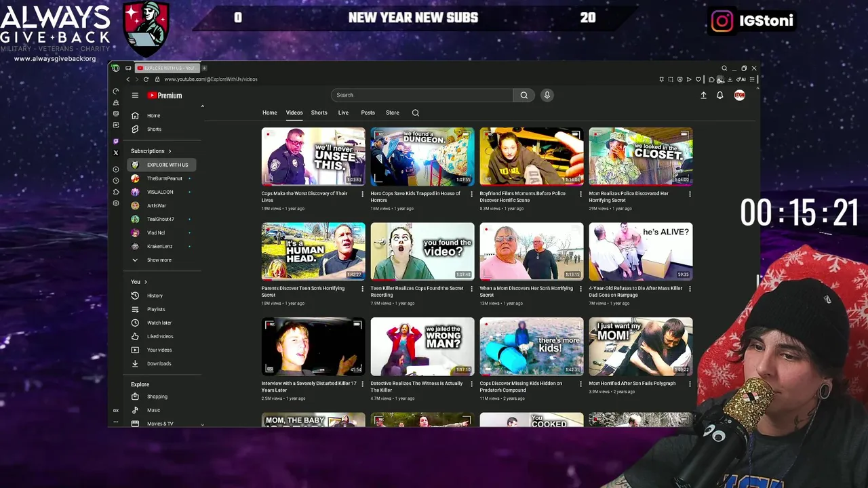Open history clock icon in Opera GX sidebar
Image resolution: width=868 pixels, height=488 pixels.
[x=116, y=180]
